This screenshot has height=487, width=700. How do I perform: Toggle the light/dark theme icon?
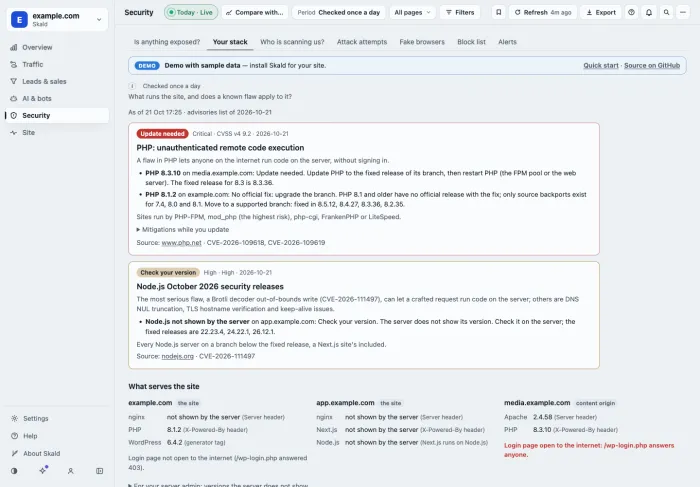pyautogui.click(x=14, y=471)
